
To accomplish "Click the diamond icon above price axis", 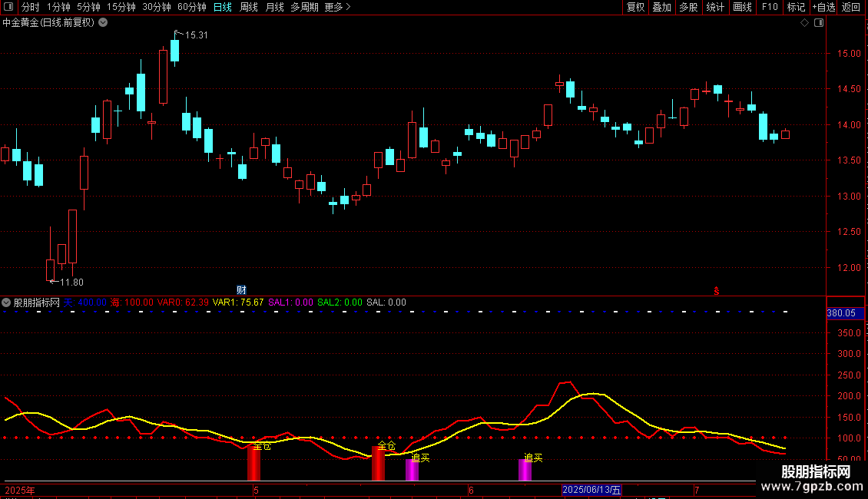I will click(x=804, y=23).
